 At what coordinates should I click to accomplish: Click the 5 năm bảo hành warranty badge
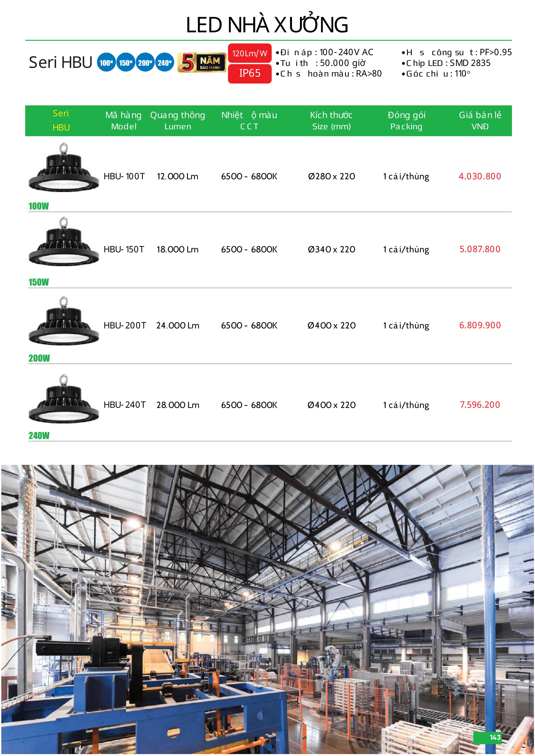click(x=202, y=62)
